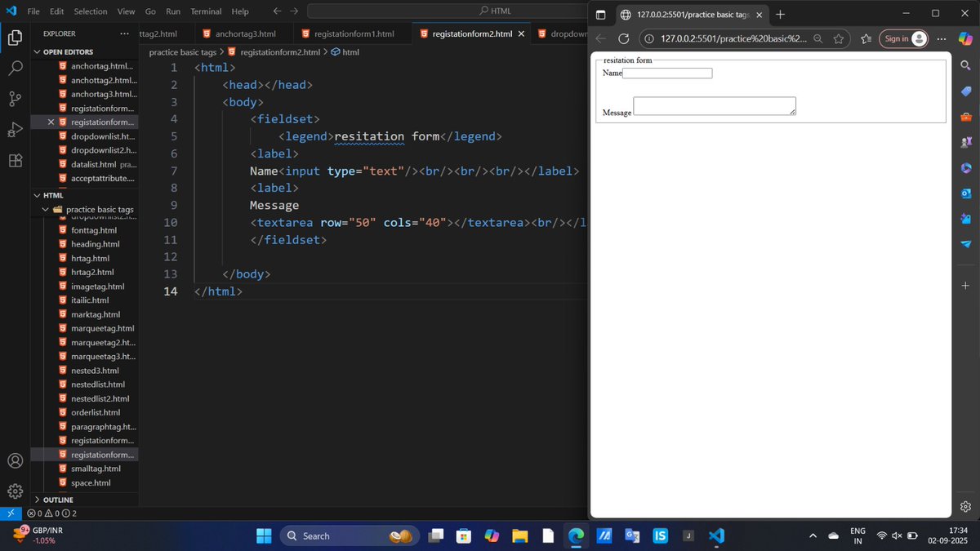Open Microsoft Store from taskbar
Viewport: 980px width, 551px height.
(x=463, y=536)
